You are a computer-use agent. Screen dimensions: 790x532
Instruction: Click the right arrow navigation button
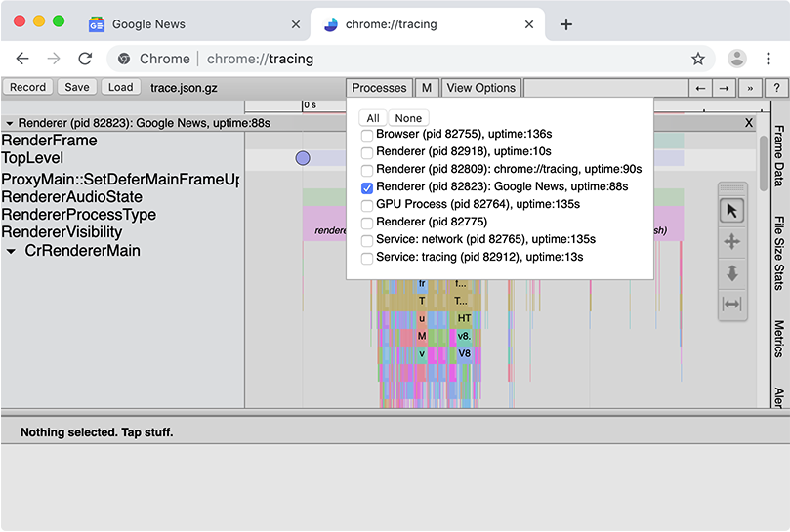[724, 88]
